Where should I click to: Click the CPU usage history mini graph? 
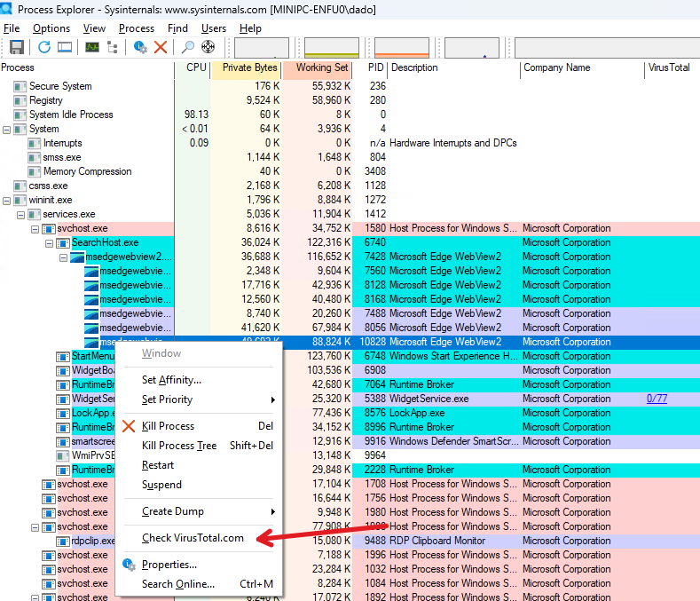[261, 48]
